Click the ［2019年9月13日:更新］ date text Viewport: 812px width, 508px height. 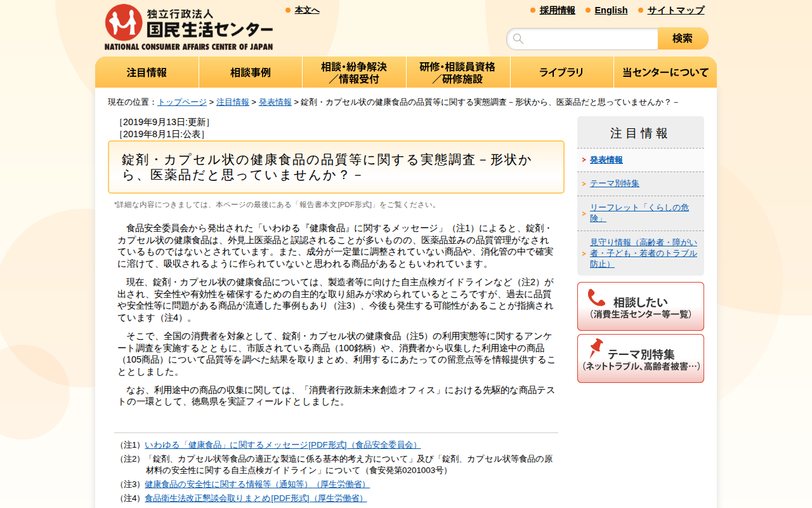pyautogui.click(x=164, y=122)
